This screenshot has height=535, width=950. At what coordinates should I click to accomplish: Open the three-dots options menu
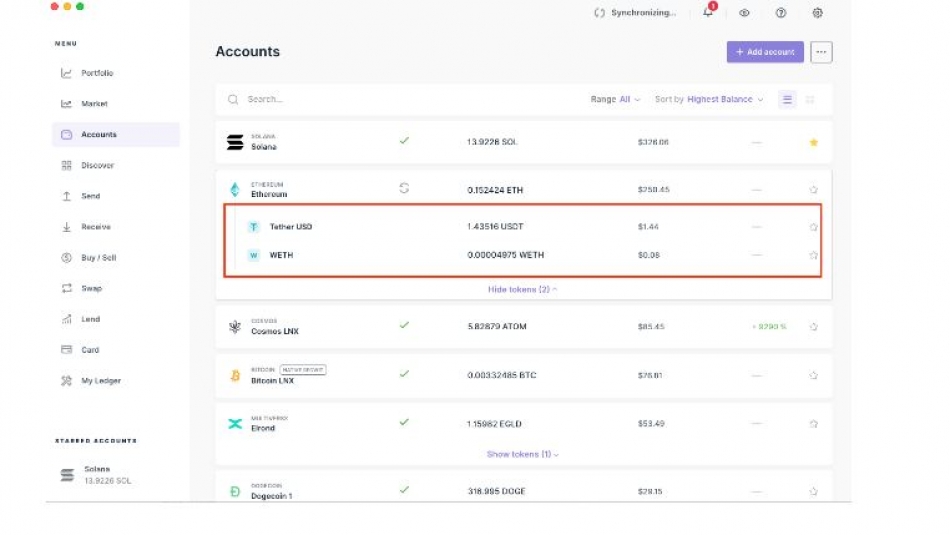(821, 52)
